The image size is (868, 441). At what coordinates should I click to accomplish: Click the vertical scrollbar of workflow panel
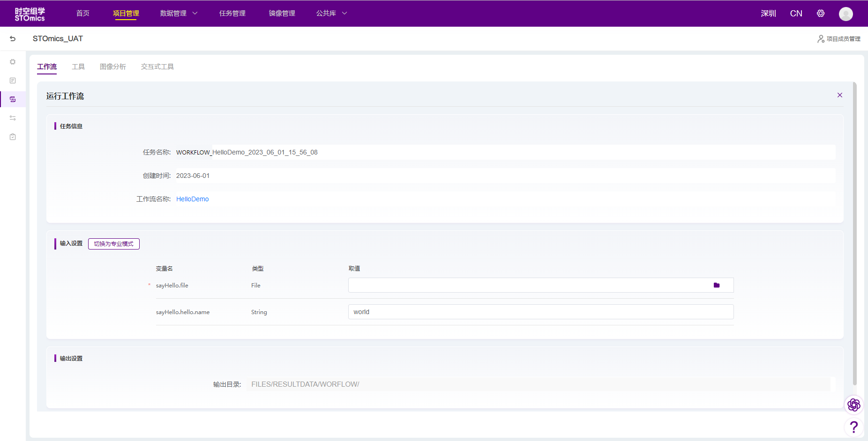click(x=854, y=234)
